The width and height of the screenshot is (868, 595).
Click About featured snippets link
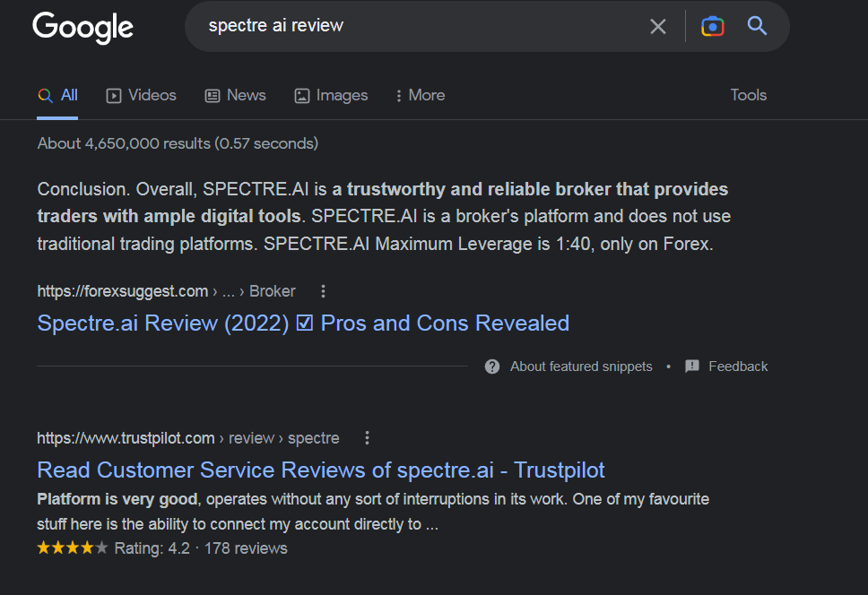point(581,366)
